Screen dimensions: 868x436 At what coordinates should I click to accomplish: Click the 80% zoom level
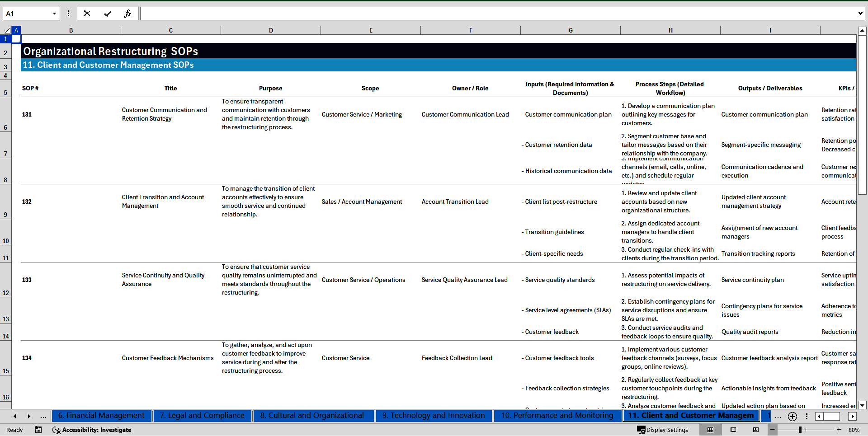pos(854,430)
